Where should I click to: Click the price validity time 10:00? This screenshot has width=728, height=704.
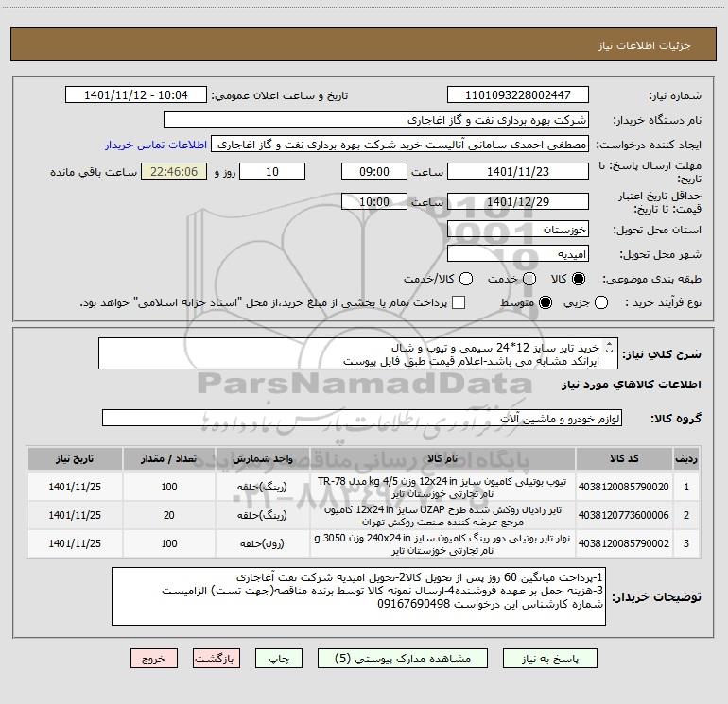[x=374, y=201]
